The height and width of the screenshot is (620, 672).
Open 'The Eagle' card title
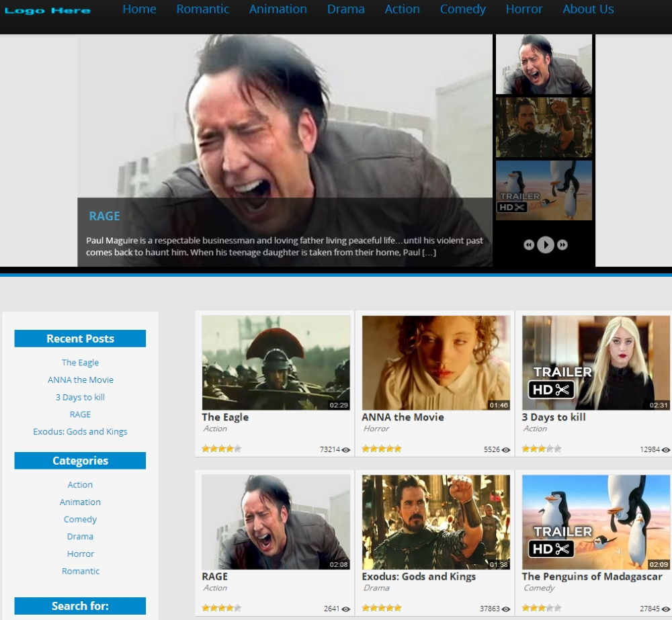click(x=225, y=417)
